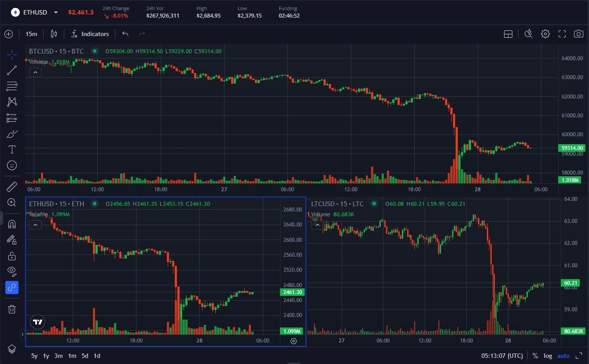
Task: Collapse the BTCUSD pane legend chevron
Action: [35, 72]
